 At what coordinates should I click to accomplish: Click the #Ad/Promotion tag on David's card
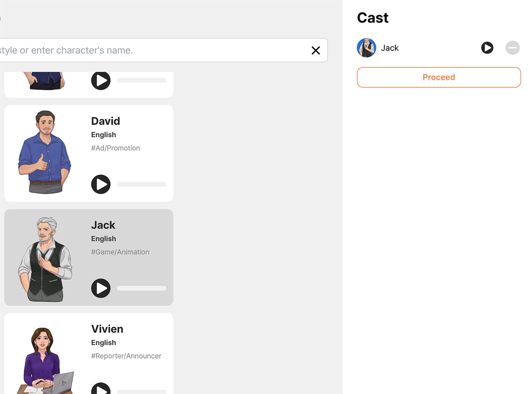tap(115, 148)
